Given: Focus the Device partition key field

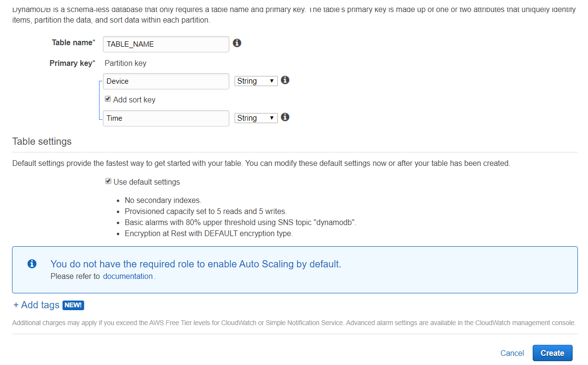Looking at the screenshot, I should tap(166, 81).
